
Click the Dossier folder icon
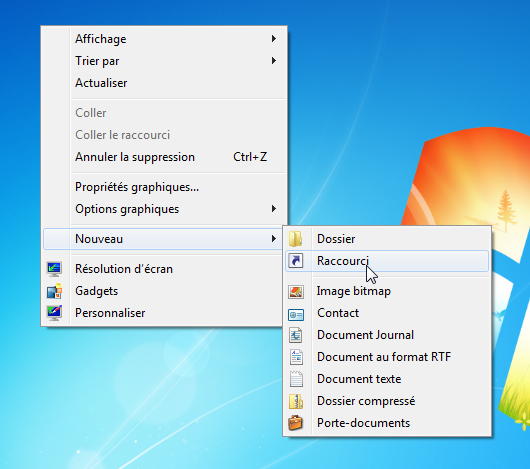296,239
